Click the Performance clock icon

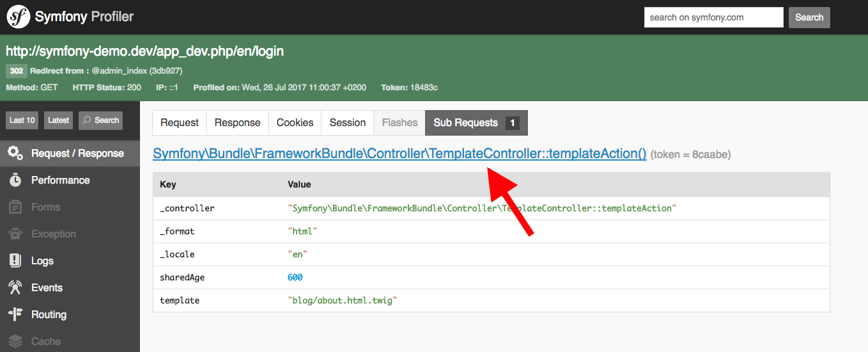pos(15,180)
